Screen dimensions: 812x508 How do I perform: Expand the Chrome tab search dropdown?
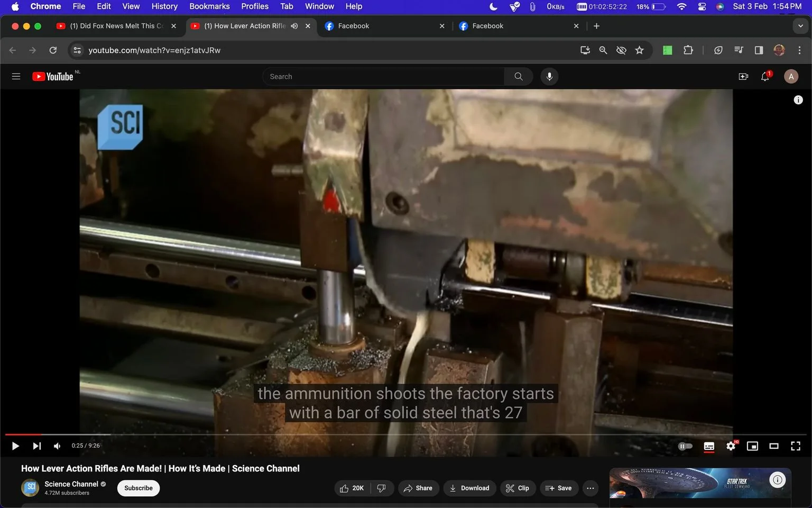(800, 26)
